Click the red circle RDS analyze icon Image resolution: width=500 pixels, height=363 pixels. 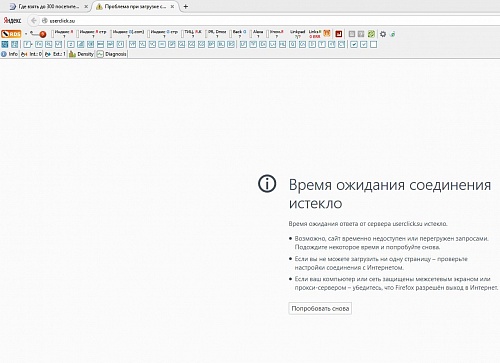(42, 34)
